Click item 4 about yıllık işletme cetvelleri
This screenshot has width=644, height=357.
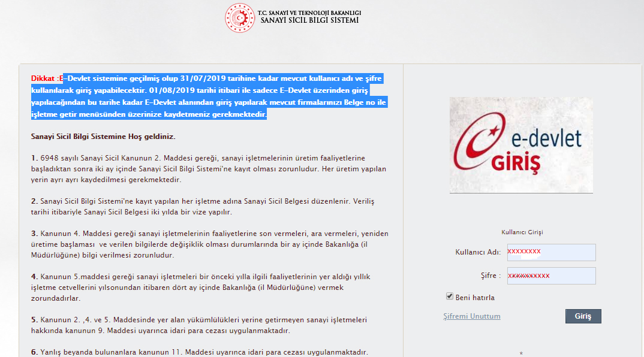pyautogui.click(x=201, y=288)
